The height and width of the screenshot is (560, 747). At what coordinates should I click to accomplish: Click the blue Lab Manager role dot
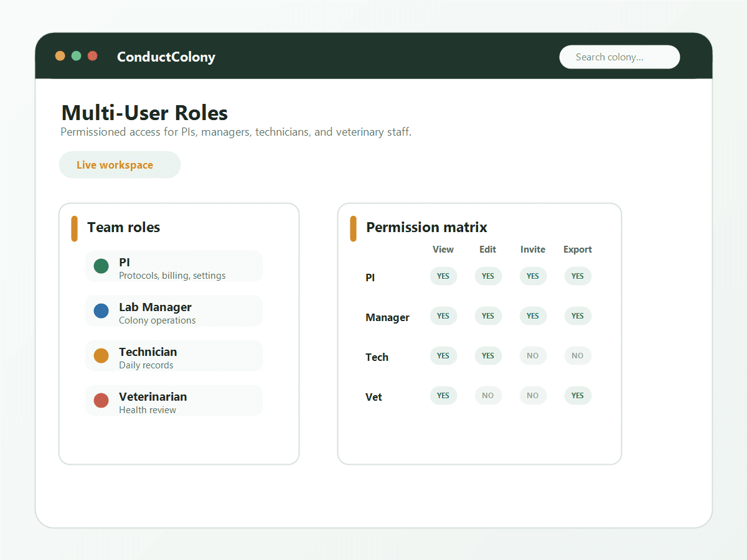click(x=101, y=311)
